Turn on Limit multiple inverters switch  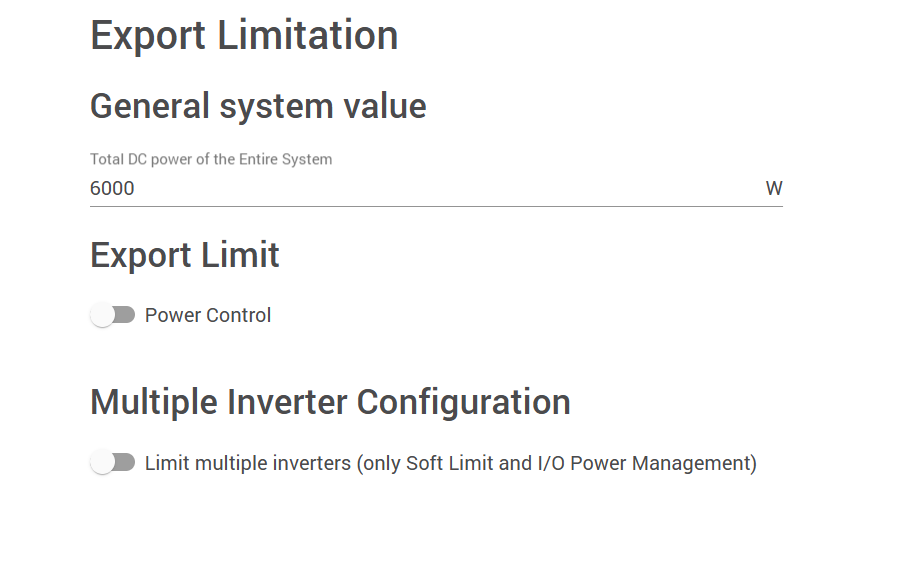(112, 462)
